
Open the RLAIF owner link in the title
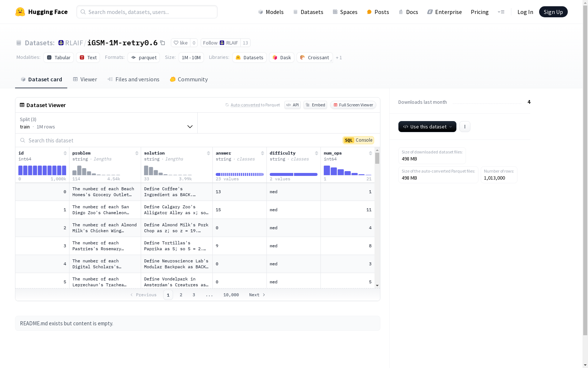74,43
